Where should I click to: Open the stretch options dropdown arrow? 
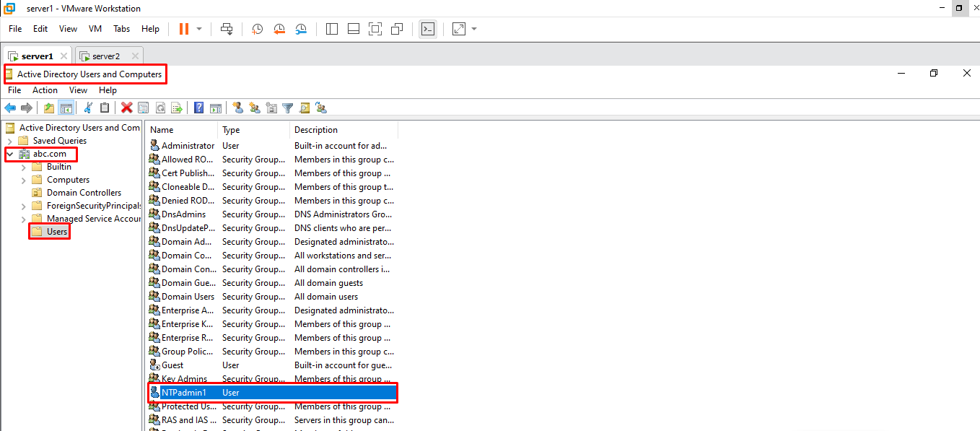coord(474,29)
